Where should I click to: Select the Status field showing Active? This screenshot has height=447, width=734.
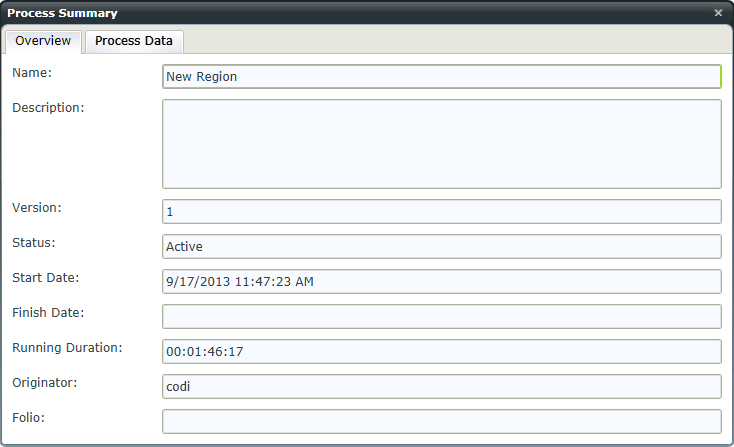[441, 247]
